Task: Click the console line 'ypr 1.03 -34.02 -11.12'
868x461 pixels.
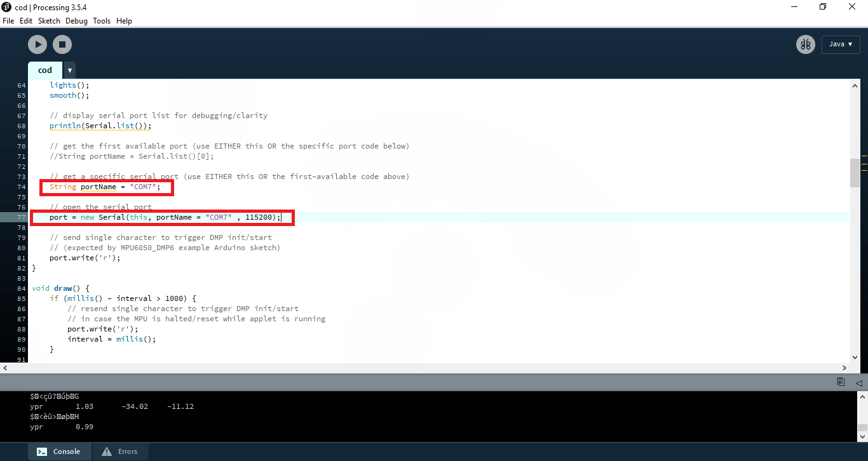Action: (112, 406)
